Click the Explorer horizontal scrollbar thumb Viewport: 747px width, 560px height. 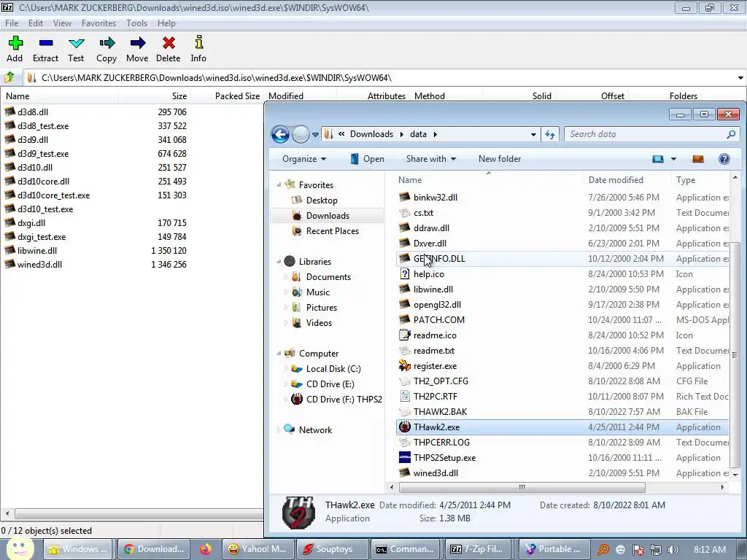[522, 487]
